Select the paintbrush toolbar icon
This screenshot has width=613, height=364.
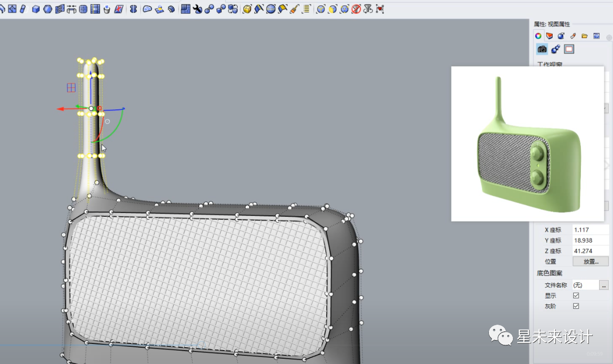click(295, 9)
